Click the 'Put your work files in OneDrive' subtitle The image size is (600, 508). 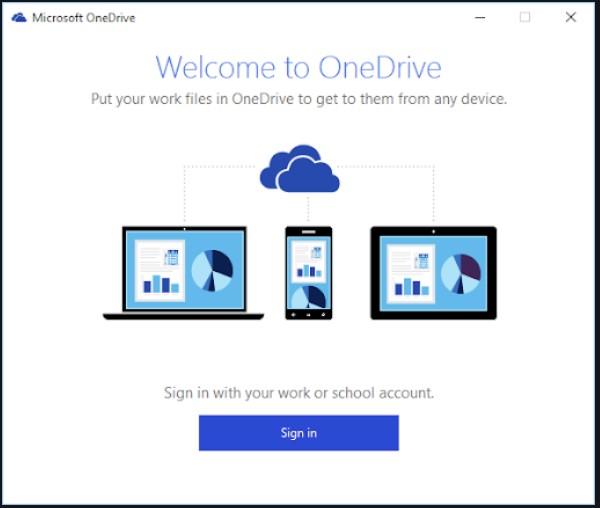(x=299, y=99)
